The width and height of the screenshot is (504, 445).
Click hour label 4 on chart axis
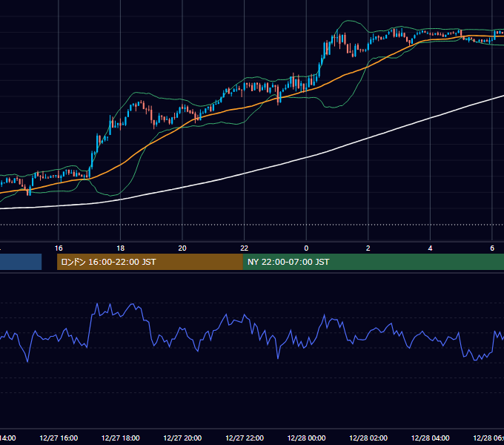click(430, 248)
